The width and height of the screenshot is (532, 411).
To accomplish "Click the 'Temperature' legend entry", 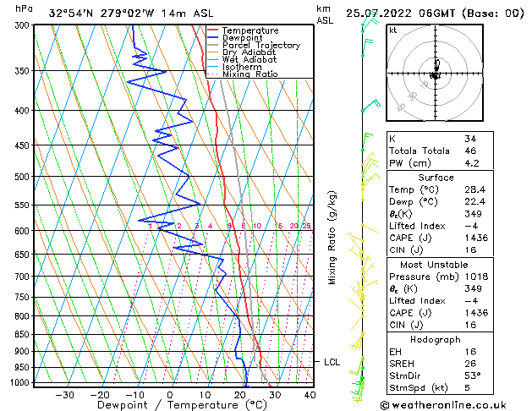I will [250, 30].
